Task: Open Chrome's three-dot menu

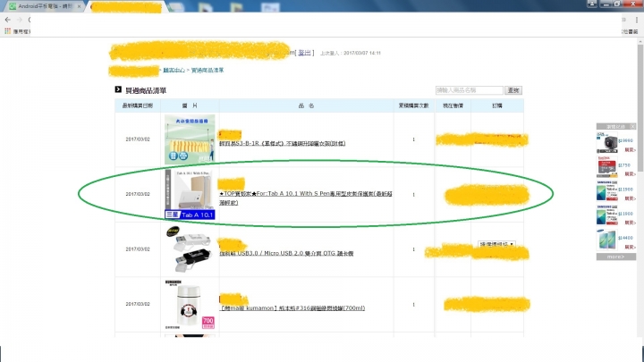Action: [x=637, y=20]
